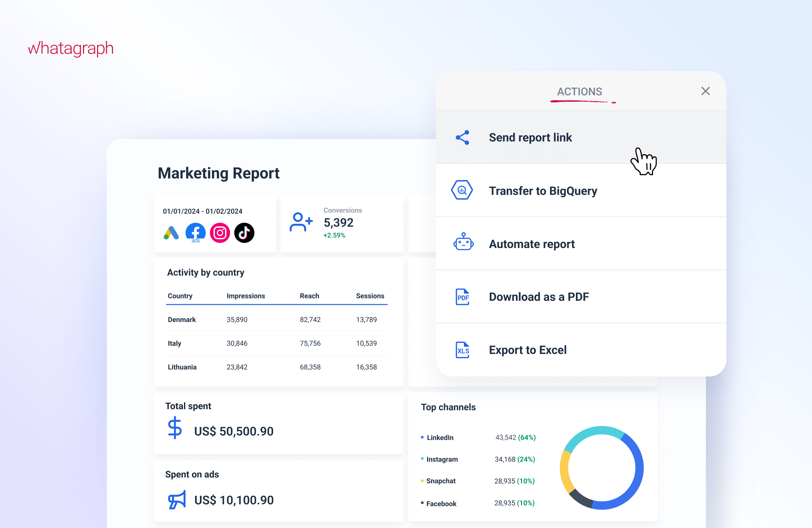Select Send report link menu item
Screen dimensions: 812x528
click(530, 138)
